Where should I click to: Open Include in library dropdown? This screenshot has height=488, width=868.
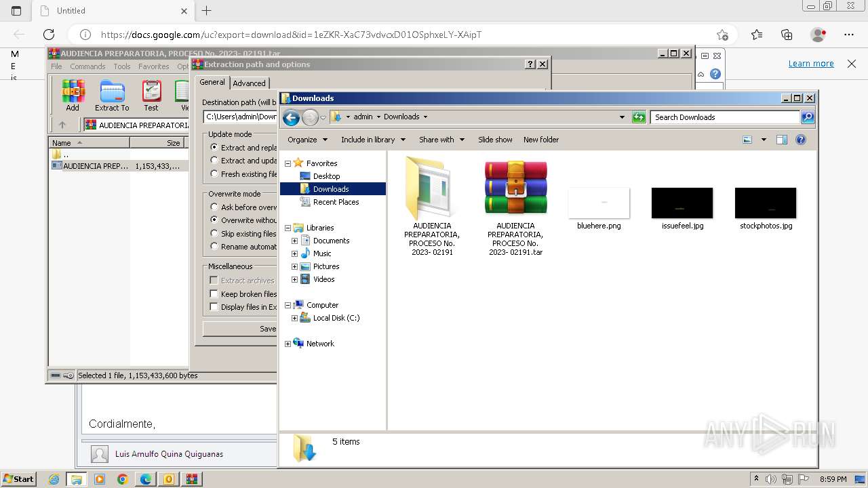tap(373, 140)
